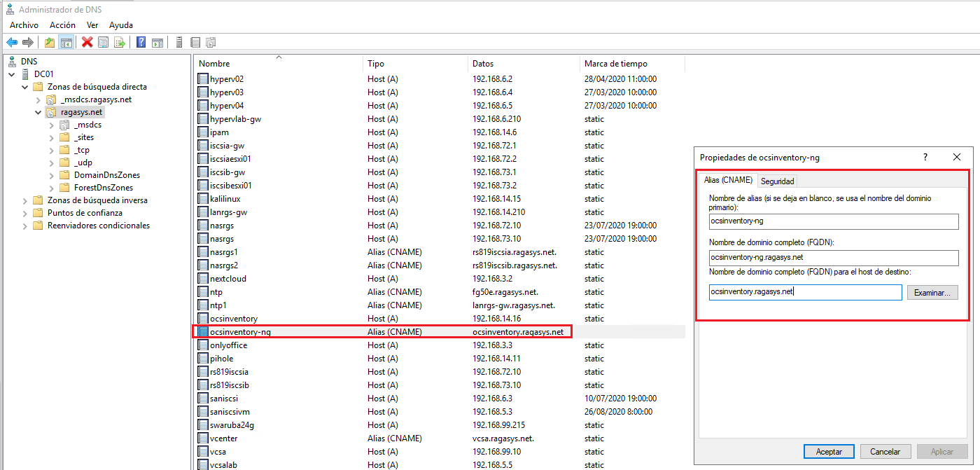Click the Examinar button
This screenshot has height=470, width=980.
[x=932, y=292]
